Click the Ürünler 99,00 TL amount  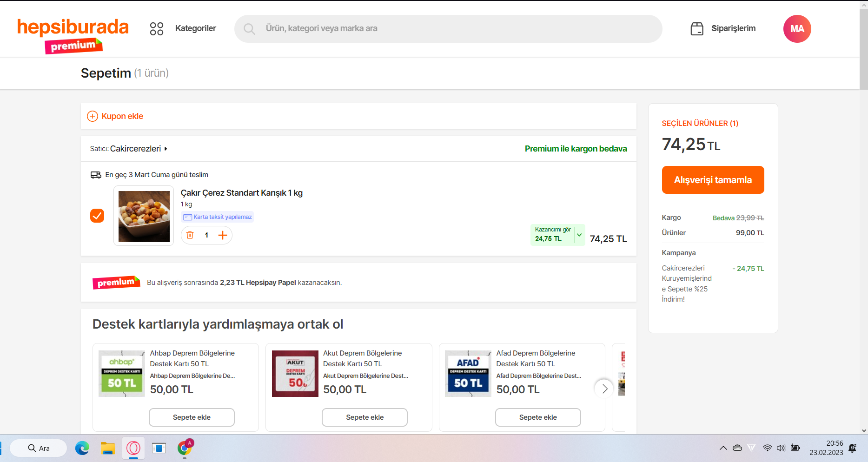point(750,233)
